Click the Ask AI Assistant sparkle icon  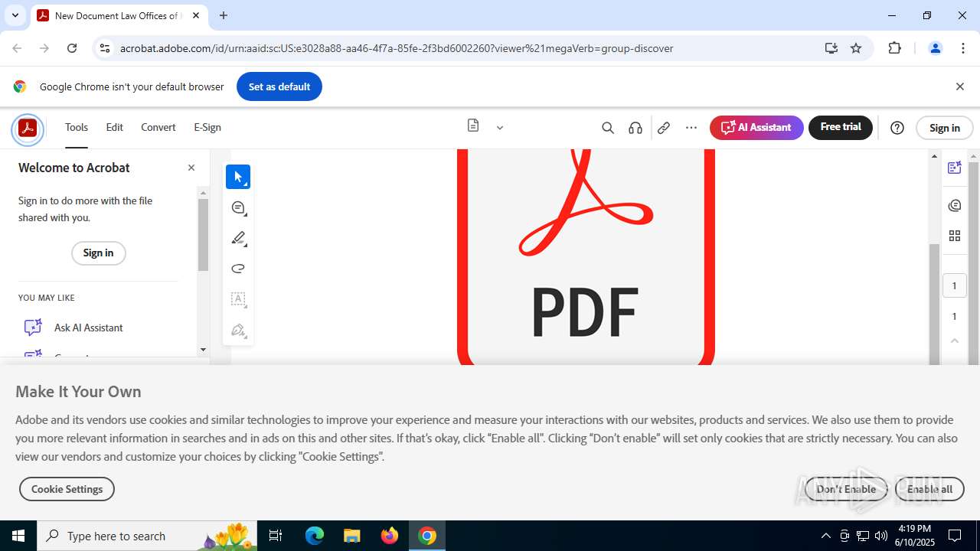33,328
